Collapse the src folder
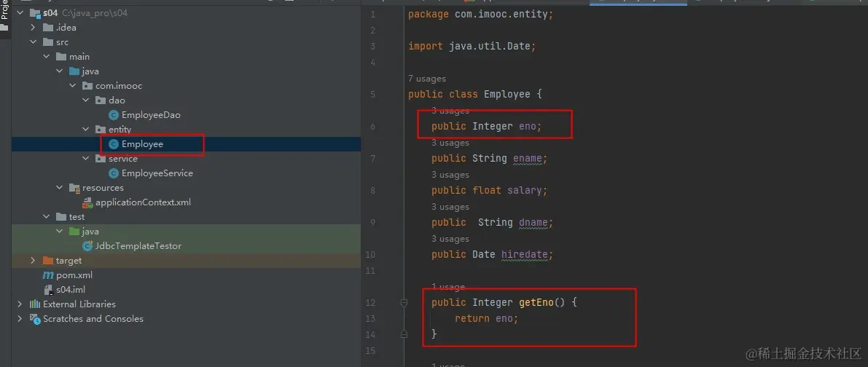Viewport: 868px width, 367px height. (x=34, y=42)
